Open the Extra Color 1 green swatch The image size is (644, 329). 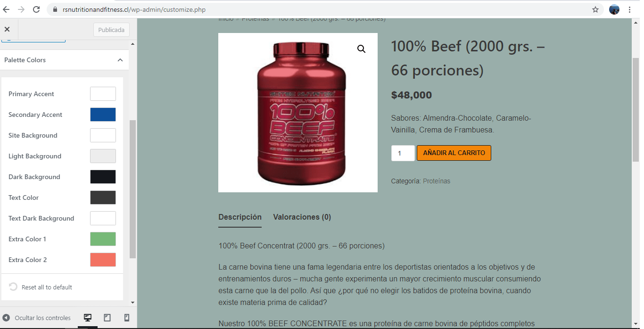point(103,239)
